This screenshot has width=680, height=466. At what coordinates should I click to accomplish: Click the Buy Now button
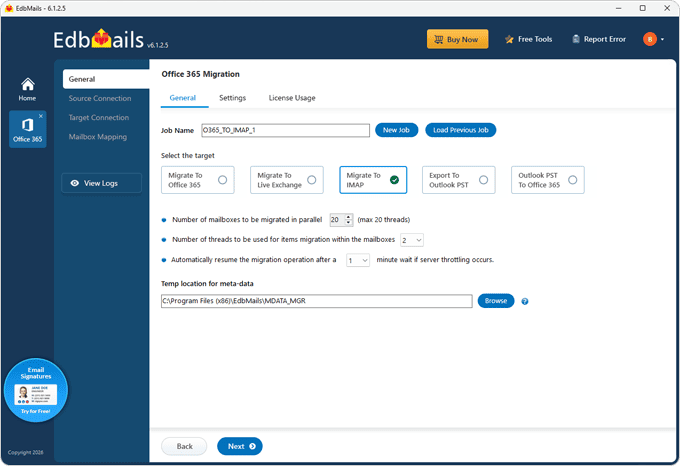[458, 39]
